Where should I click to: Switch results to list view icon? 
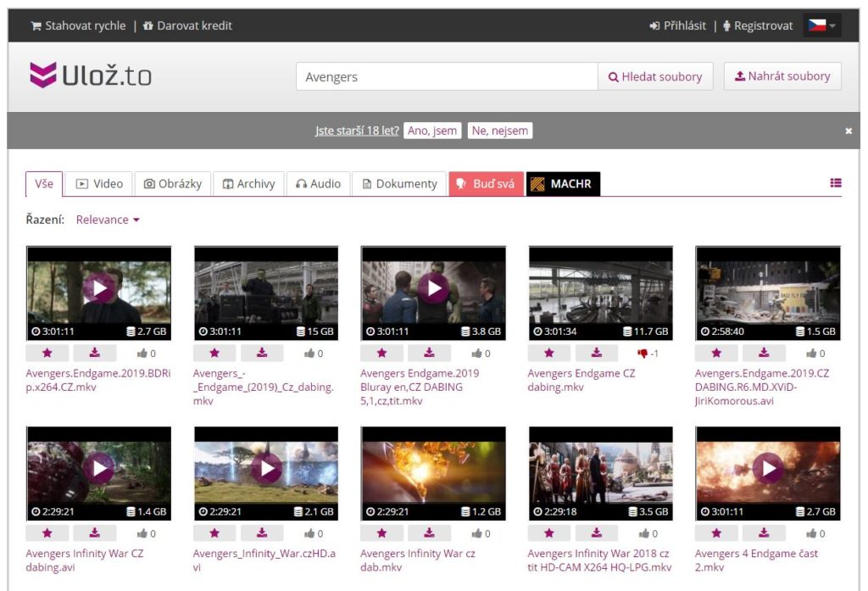[x=836, y=183]
